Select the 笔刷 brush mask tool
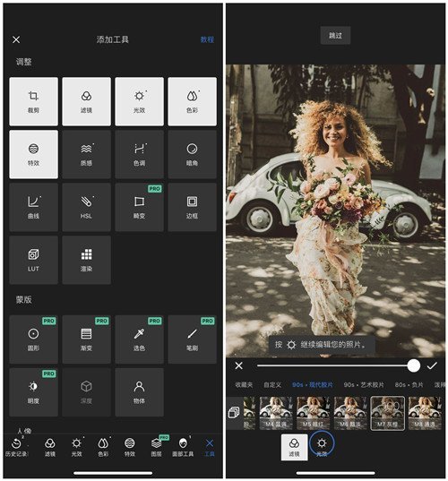Viewport: 448px width, 481px height. pyautogui.click(x=192, y=339)
